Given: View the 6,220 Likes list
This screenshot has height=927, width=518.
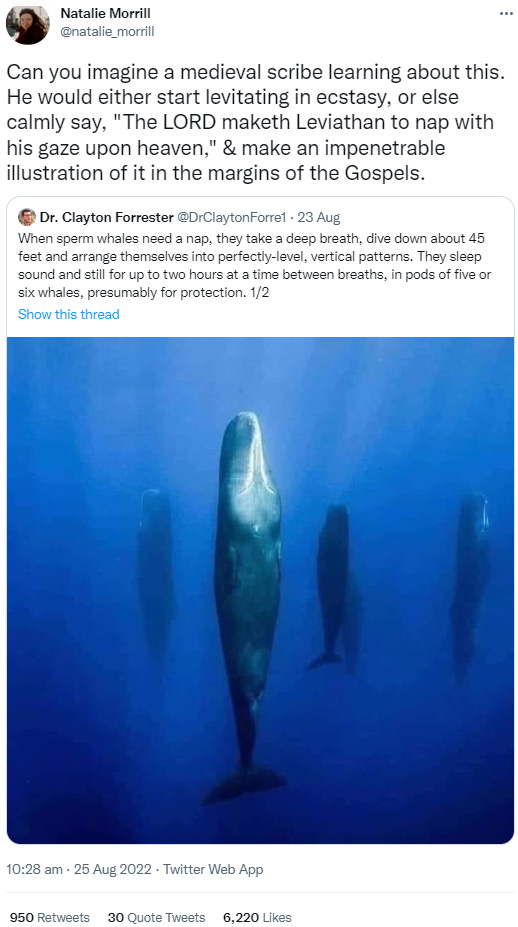Looking at the screenshot, I should [x=257, y=918].
